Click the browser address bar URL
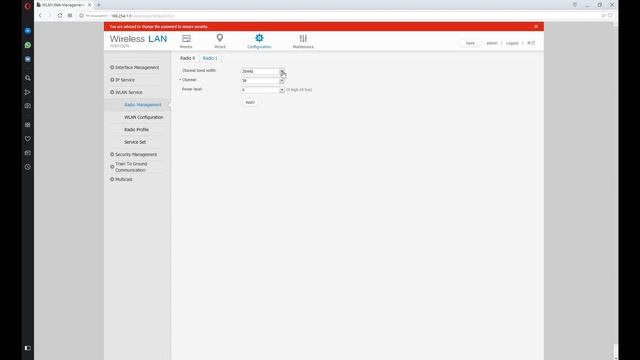Viewport: 640px width, 360px height. (142, 16)
